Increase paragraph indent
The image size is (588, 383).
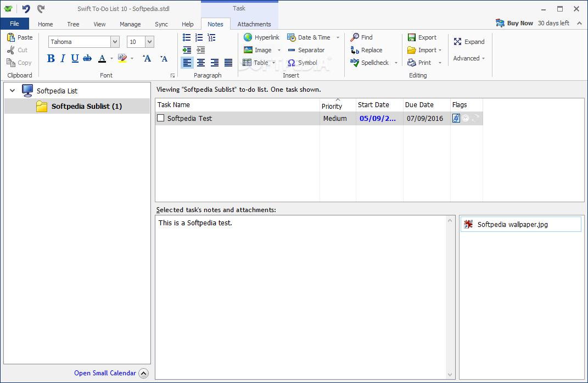[187, 50]
